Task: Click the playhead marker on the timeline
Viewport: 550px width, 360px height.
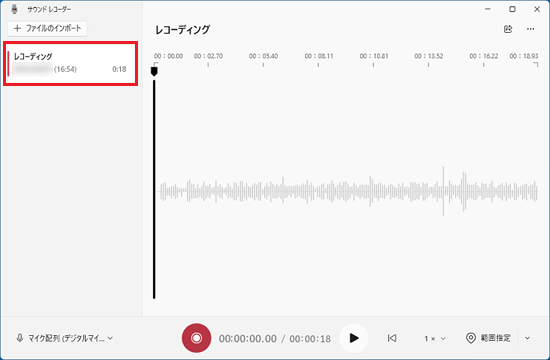Action: [154, 71]
